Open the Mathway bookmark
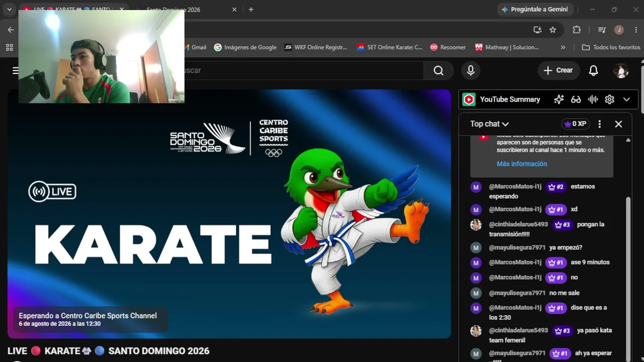Image resolution: width=644 pixels, height=362 pixels. click(x=507, y=47)
